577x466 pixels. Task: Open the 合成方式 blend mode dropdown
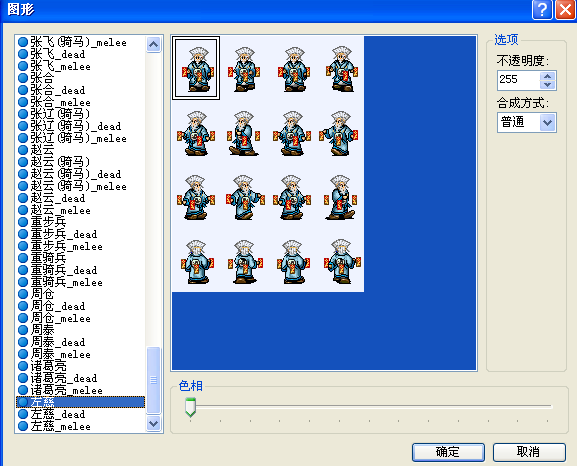547,122
